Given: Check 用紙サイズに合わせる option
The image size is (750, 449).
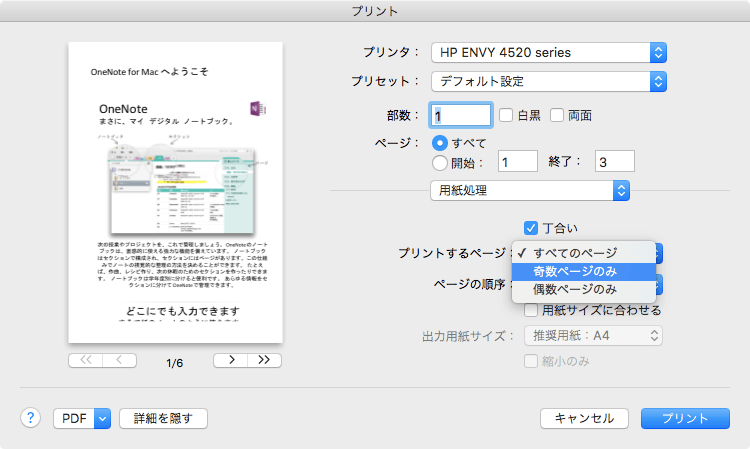Looking at the screenshot, I should 531,310.
